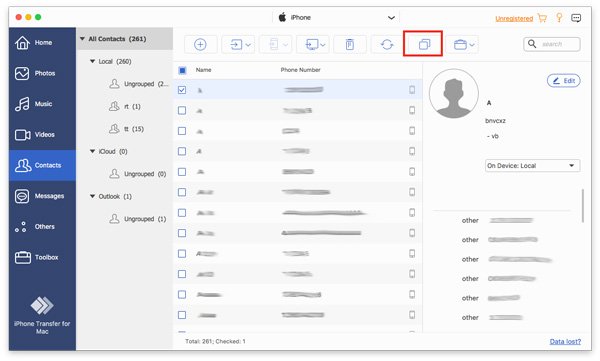Open the iPhone device dropdown chevron

click(x=391, y=18)
